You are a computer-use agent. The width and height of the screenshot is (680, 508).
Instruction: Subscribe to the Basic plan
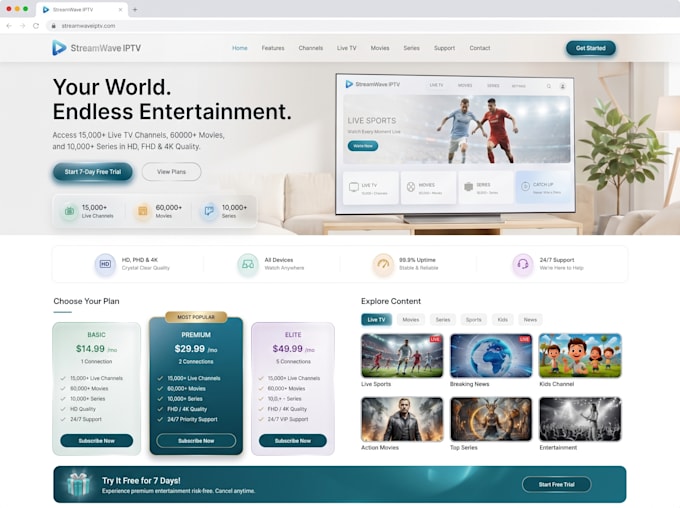pos(97,440)
